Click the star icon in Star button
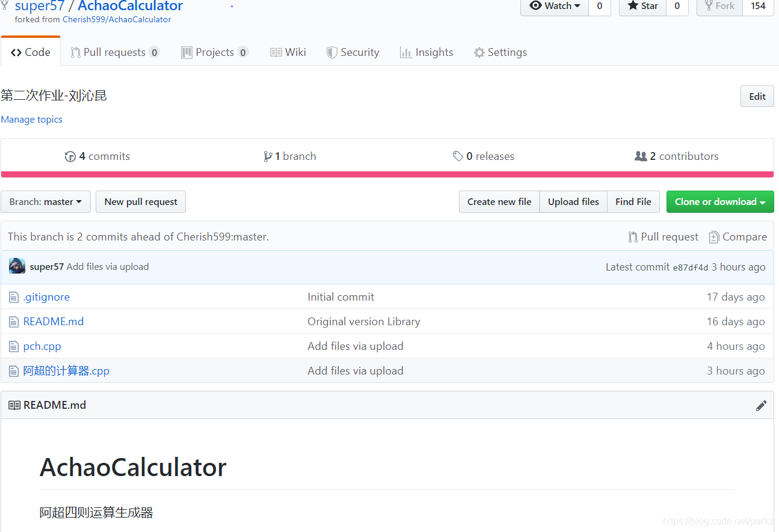The width and height of the screenshot is (779, 532). [x=633, y=5]
